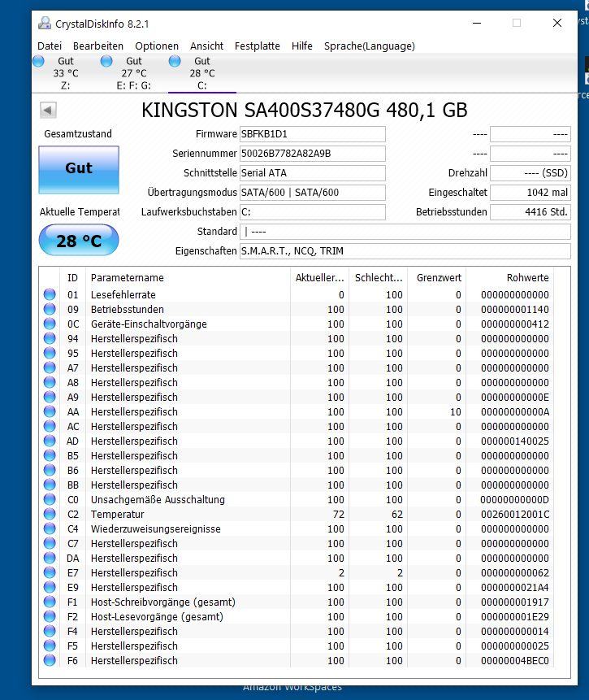
Task: Click status icon of row ID B5
Action: pyautogui.click(x=50, y=456)
